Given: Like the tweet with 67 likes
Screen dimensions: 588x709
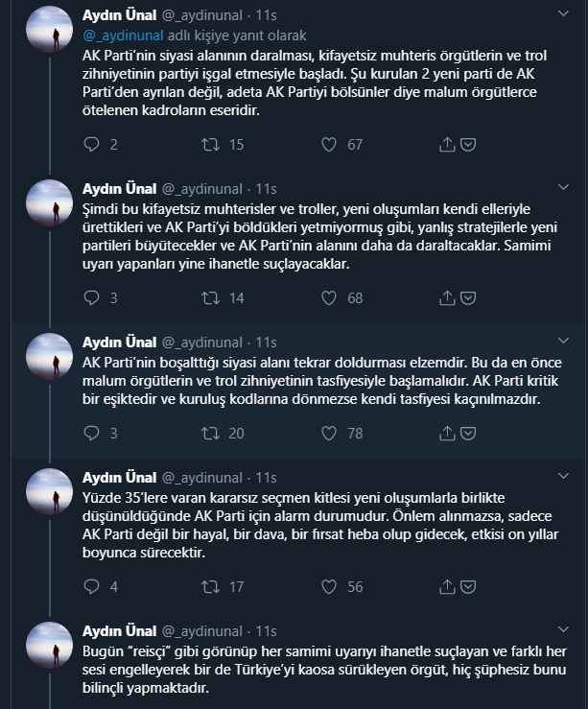Looking at the screenshot, I should [329, 145].
